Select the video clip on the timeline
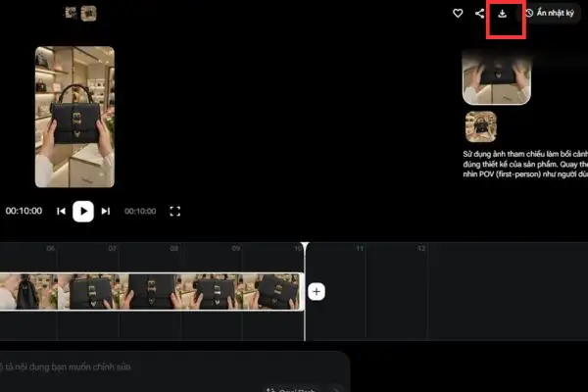The image size is (588, 392). (x=151, y=291)
